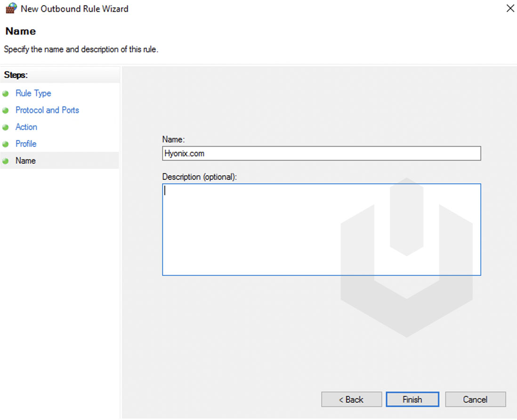Jump to the Profile step
This screenshot has height=420, width=517.
[26, 144]
